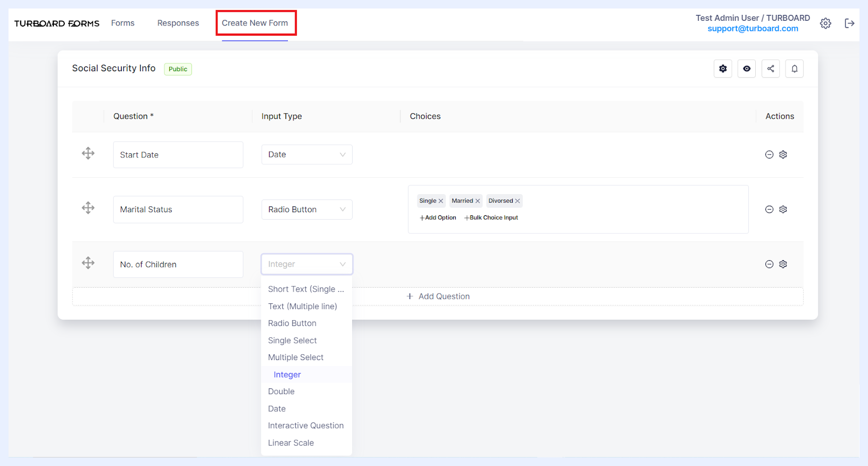Choose Linear Scale option
This screenshot has height=466, width=868.
point(306,443)
